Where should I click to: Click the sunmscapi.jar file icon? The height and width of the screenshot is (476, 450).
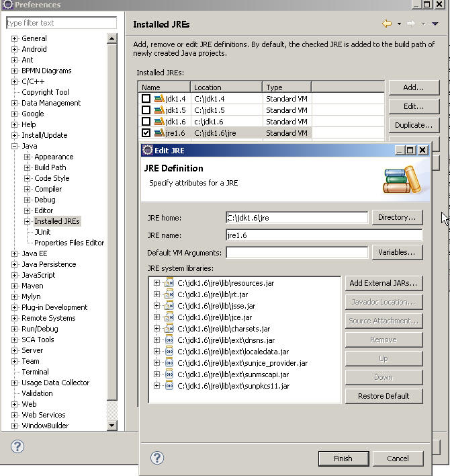tap(169, 374)
